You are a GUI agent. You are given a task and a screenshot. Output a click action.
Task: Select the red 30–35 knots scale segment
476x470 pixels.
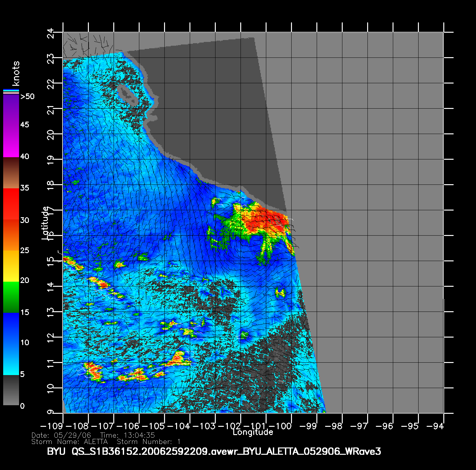point(11,204)
